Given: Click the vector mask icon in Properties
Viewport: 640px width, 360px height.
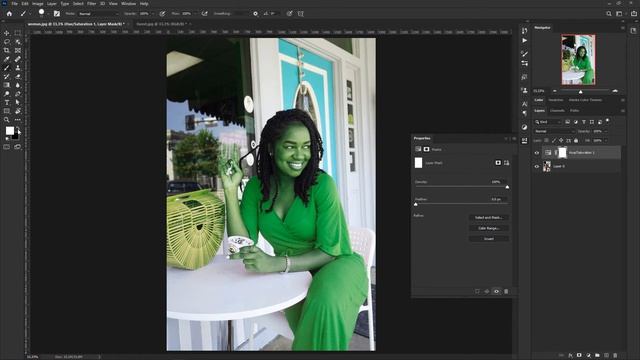Looking at the screenshot, I should click(507, 163).
